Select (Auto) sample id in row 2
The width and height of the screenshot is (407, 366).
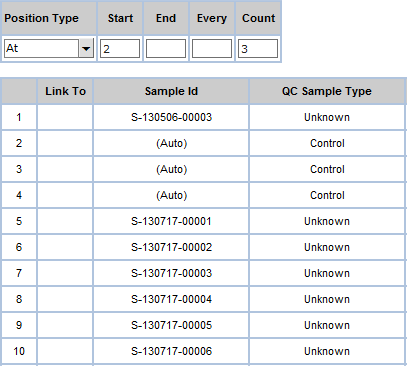pyautogui.click(x=171, y=143)
